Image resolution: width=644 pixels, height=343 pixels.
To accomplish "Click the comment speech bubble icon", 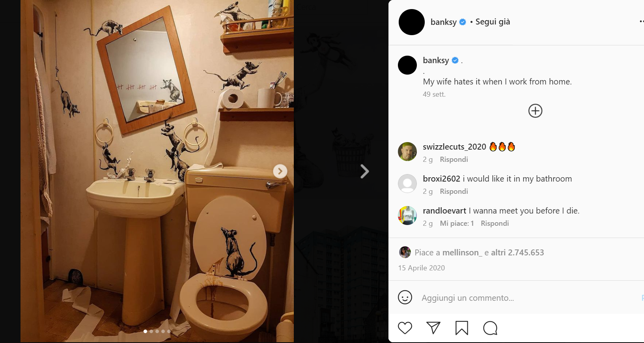I will click(x=490, y=328).
